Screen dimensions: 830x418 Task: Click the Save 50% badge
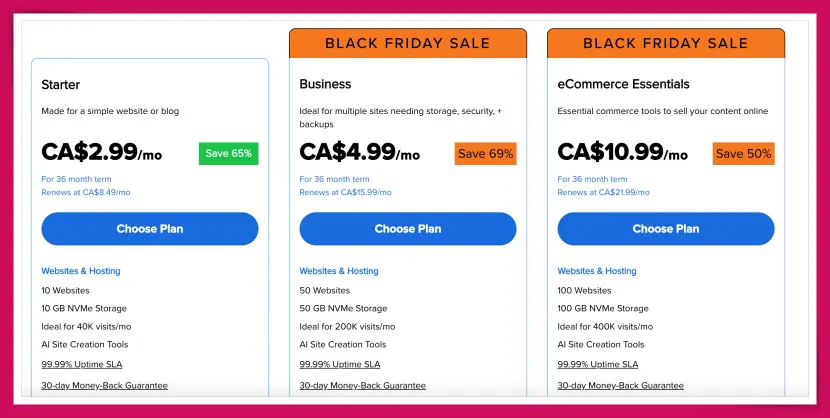click(743, 153)
